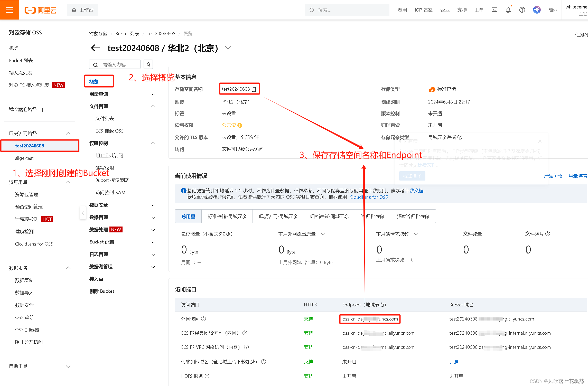
Task: Select the 深度冷归档存储 tab
Action: click(413, 216)
